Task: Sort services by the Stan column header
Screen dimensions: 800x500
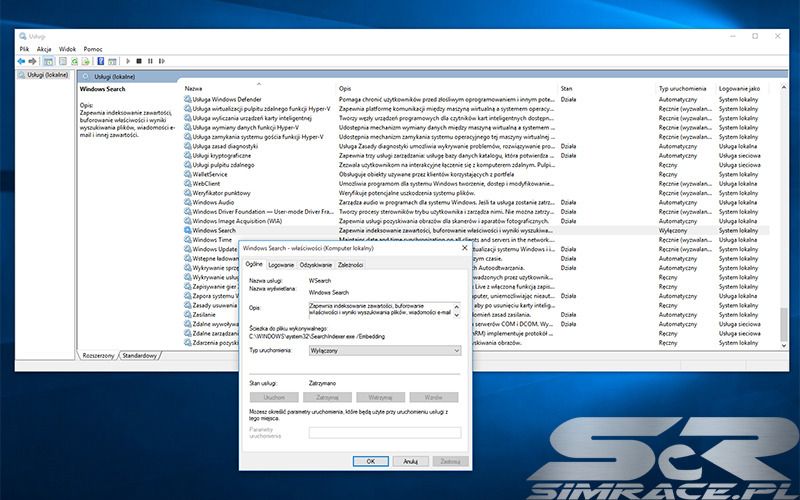Action: 567,88
